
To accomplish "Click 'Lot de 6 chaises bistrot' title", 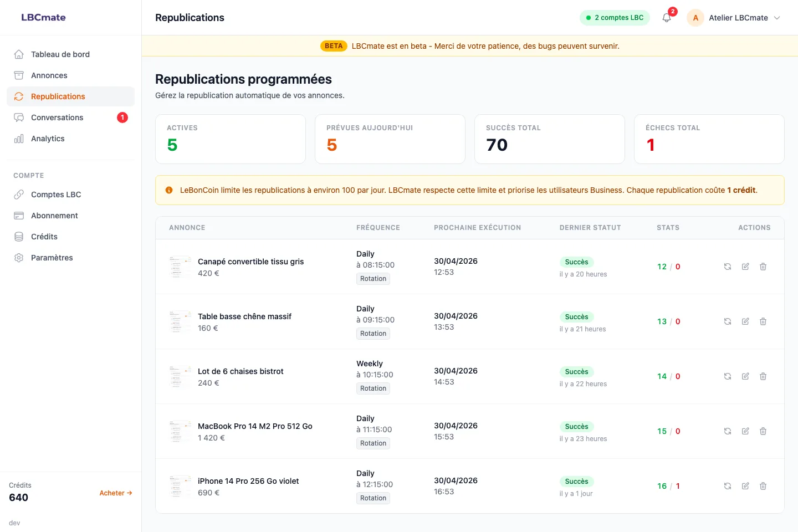I will click(241, 371).
